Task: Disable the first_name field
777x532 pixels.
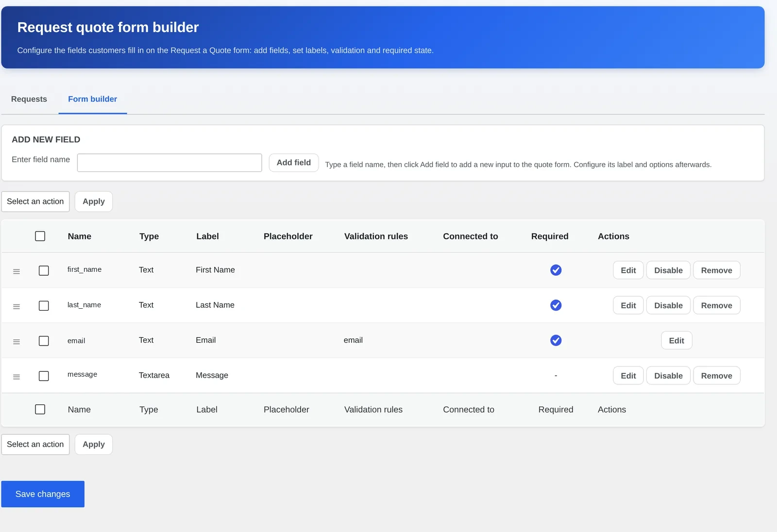Action: [x=668, y=270]
